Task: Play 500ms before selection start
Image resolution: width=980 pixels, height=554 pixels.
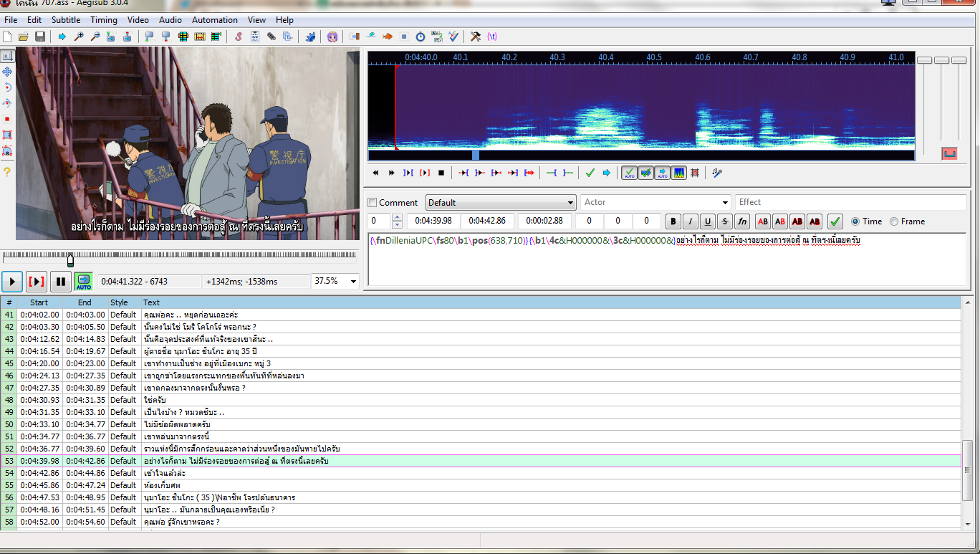Action: 463,173
